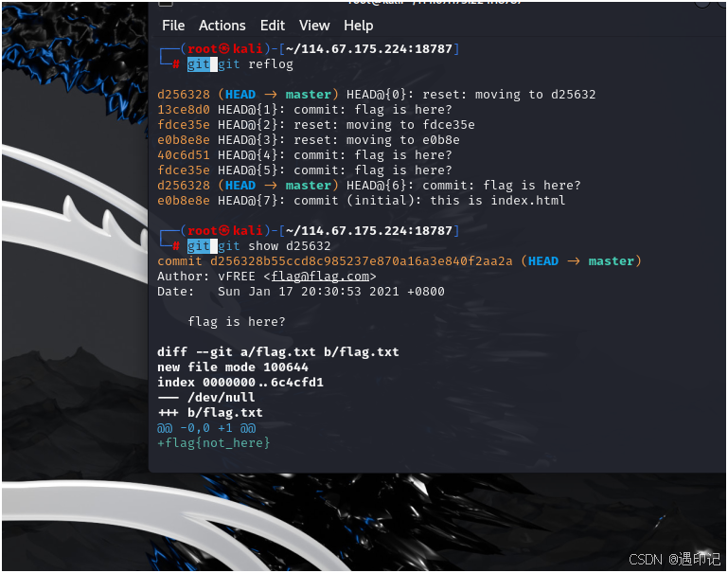Open the File menu

[x=173, y=26]
